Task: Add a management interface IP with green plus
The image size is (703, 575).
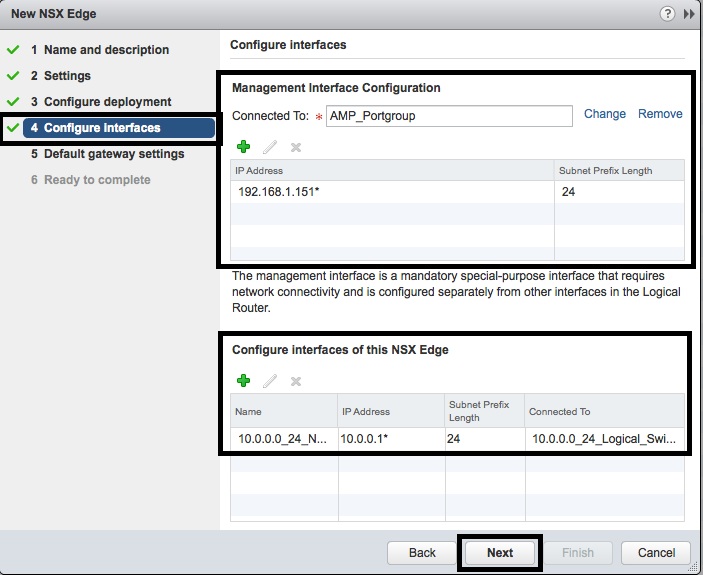Action: click(243, 147)
